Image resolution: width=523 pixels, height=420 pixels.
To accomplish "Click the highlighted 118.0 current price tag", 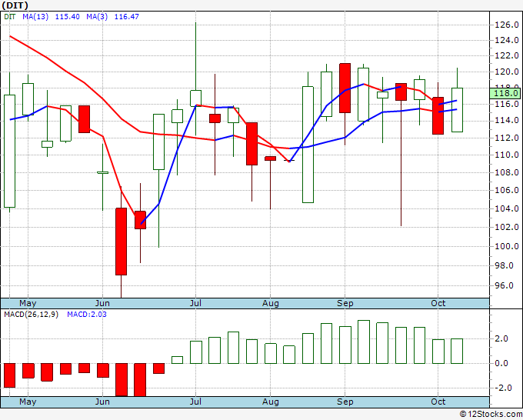I will (506, 93).
